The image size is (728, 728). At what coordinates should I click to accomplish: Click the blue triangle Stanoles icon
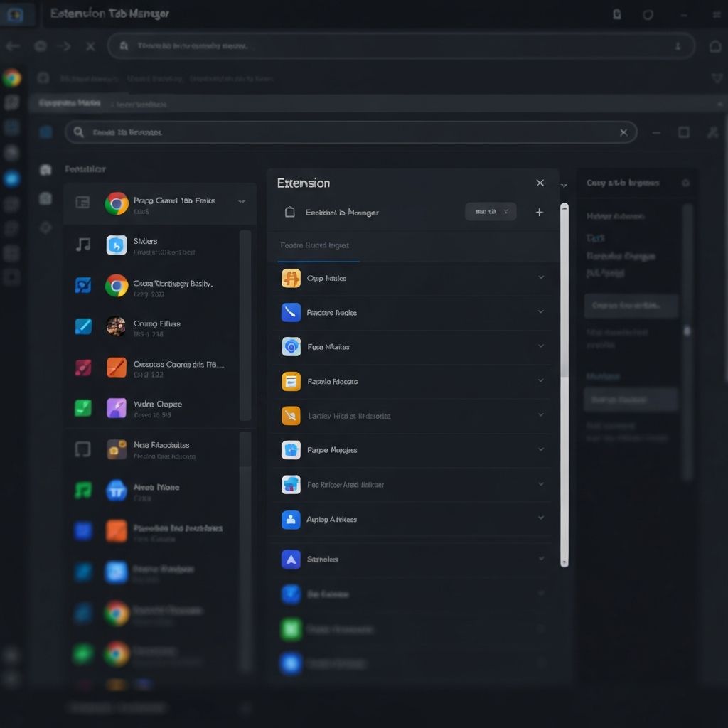[291, 560]
